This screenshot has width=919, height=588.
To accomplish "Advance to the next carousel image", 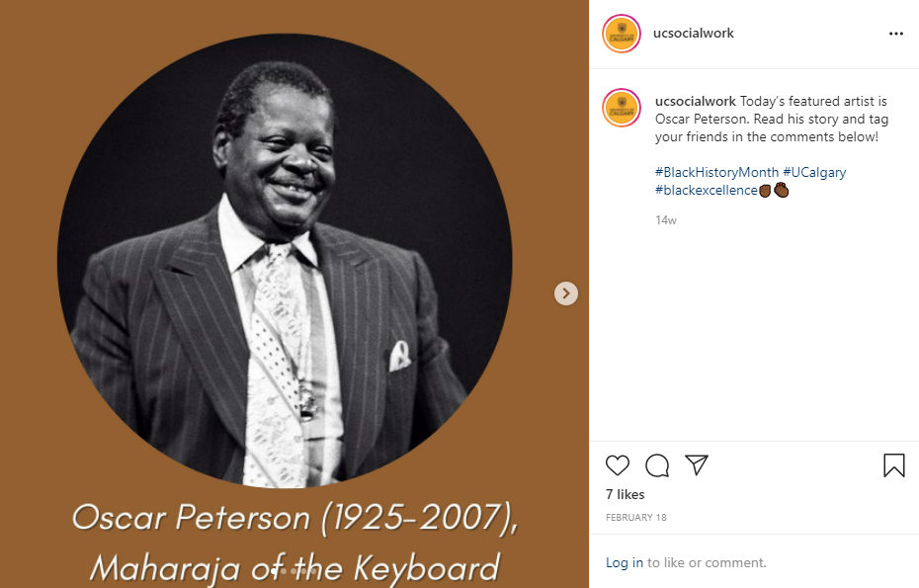I will click(566, 294).
